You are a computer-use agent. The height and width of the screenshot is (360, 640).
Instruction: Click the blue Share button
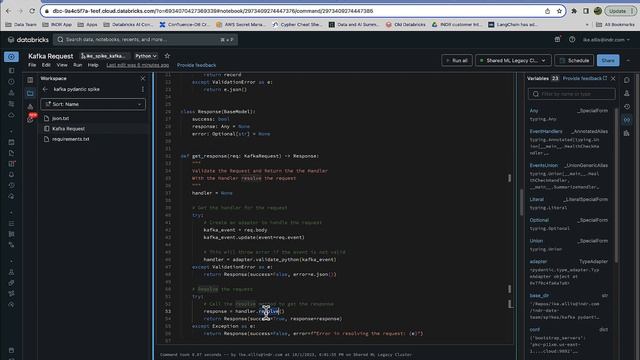608,60
